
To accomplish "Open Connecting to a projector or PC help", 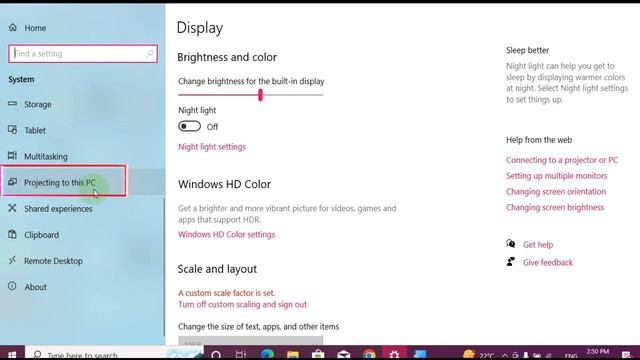I will [x=562, y=160].
